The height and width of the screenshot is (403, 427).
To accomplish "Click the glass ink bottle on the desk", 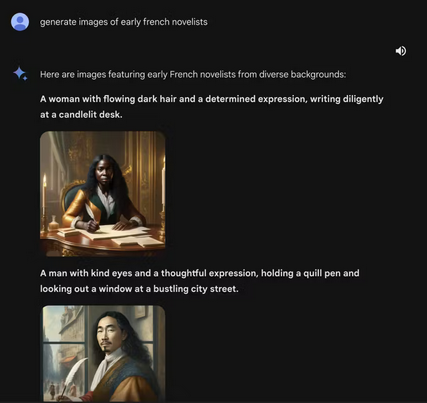I will click(x=53, y=224).
